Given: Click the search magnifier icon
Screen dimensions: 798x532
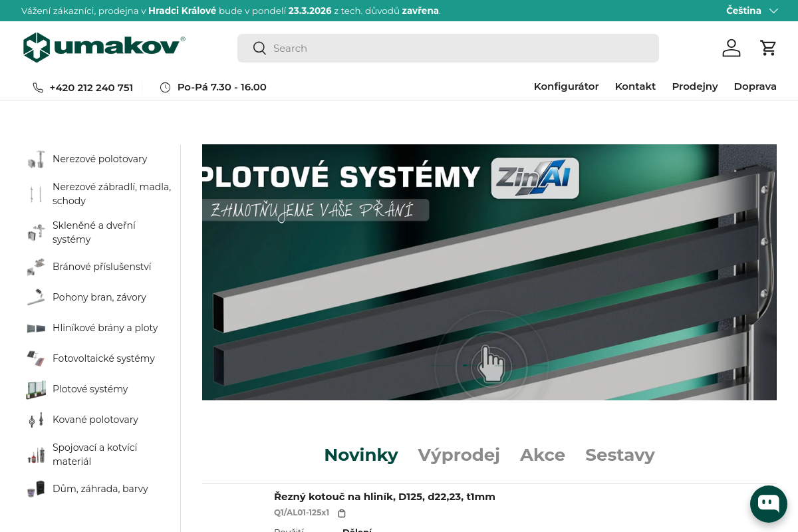Looking at the screenshot, I should (x=259, y=48).
